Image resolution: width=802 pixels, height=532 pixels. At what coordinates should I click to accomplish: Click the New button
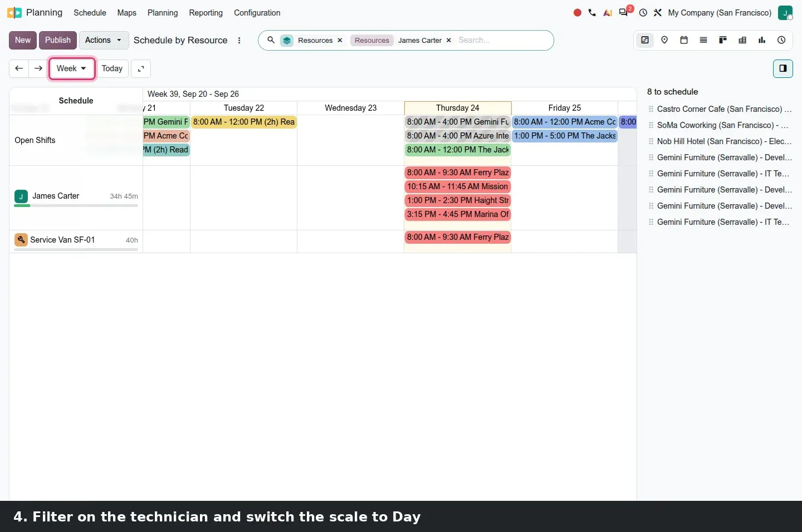coord(23,40)
